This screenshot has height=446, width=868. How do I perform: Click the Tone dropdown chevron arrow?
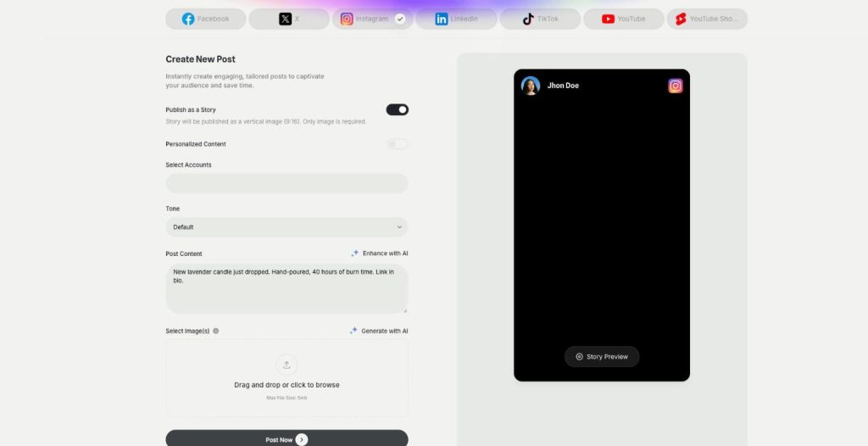(399, 227)
